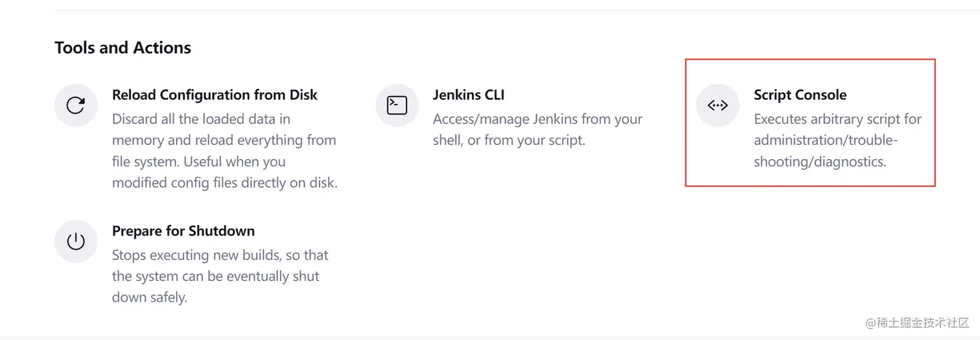Click the "shooting/diagnostics." text

click(x=819, y=162)
